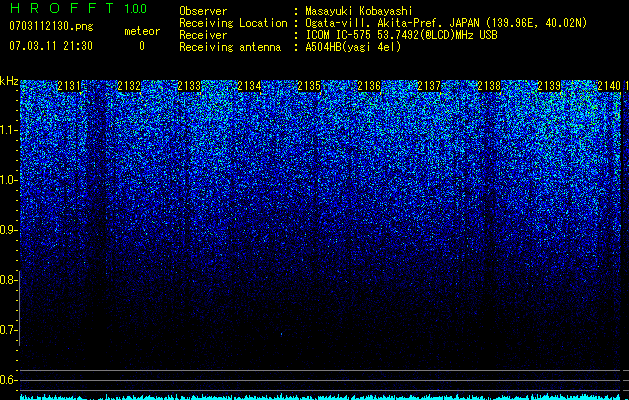Click the Observer field label
The height and width of the screenshot is (400, 629).
203,11
